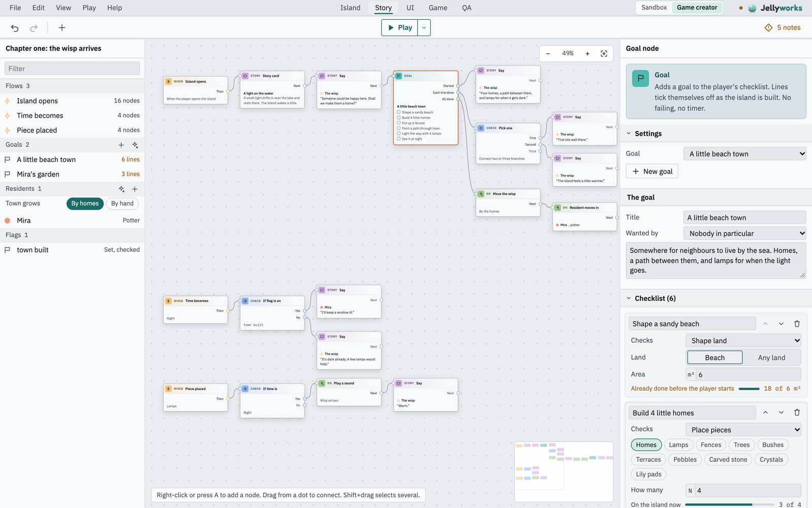Collapse the Settings section
Screen dimensions: 812x508
(629, 134)
